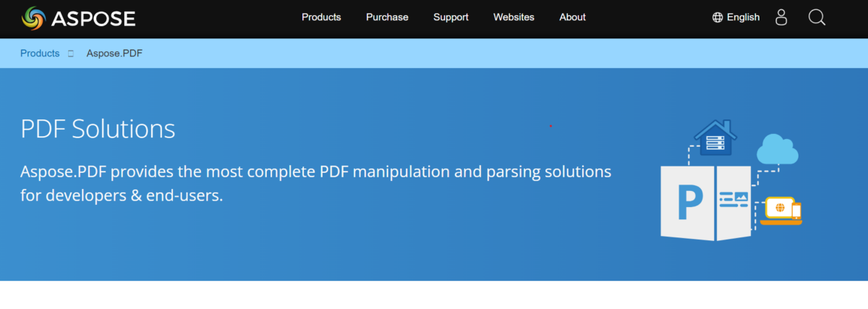Click the Aspose.PDF description paragraph
Image resolution: width=868 pixels, height=309 pixels.
coord(316,184)
